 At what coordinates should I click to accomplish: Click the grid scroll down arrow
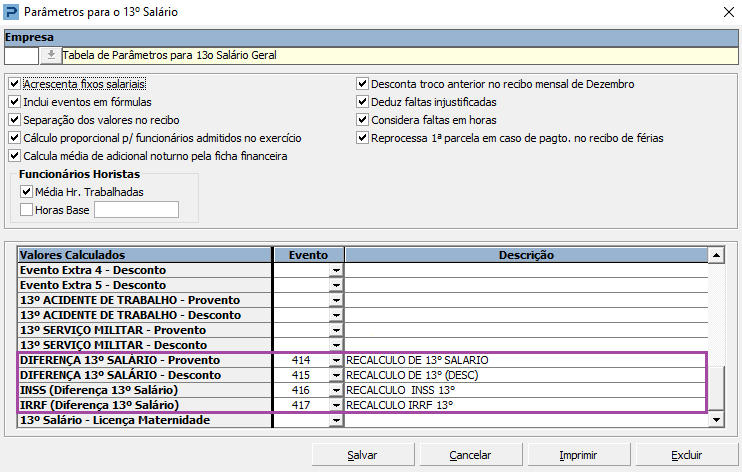(x=716, y=419)
